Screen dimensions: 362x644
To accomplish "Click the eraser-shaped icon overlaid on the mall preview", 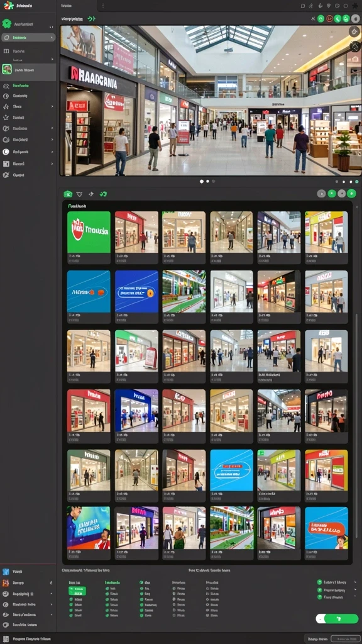I will (354, 31).
